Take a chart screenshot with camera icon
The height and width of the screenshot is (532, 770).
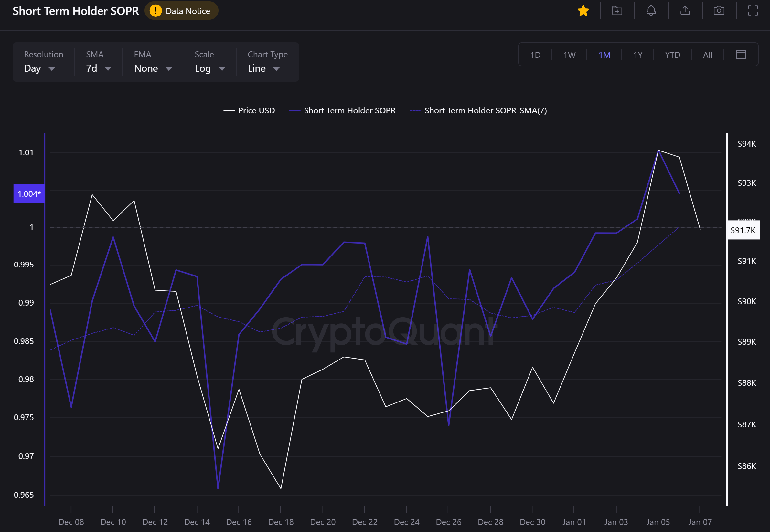[719, 11]
